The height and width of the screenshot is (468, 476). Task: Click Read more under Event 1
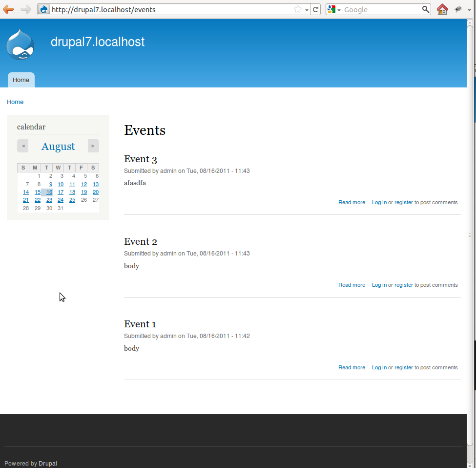tap(352, 368)
